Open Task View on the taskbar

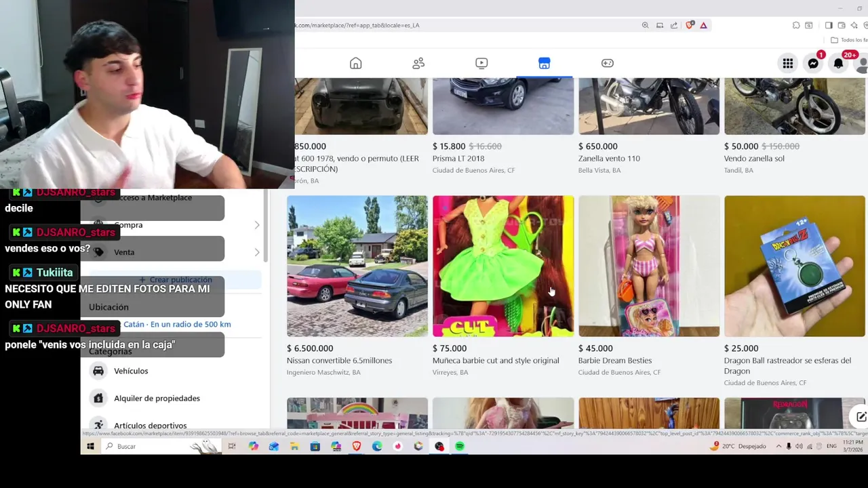[x=232, y=446]
